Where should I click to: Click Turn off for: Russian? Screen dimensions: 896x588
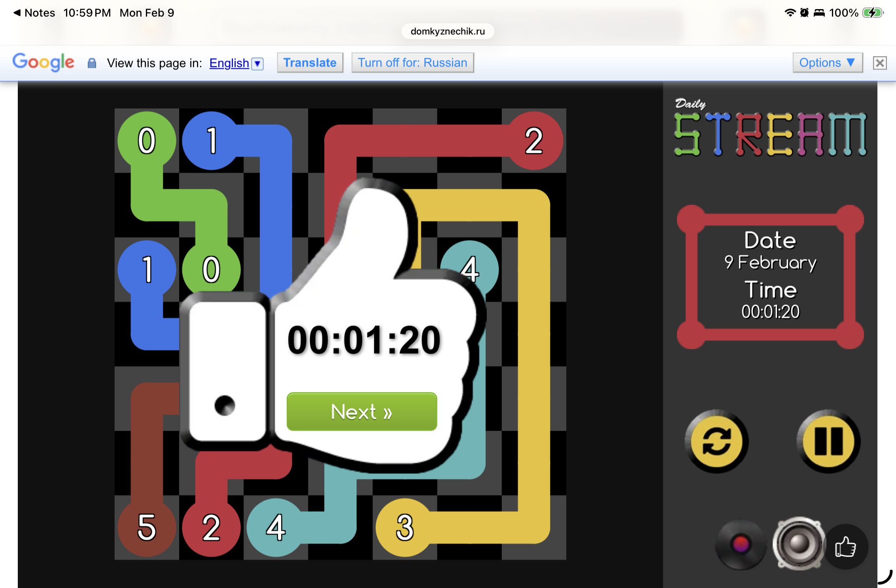pos(412,63)
